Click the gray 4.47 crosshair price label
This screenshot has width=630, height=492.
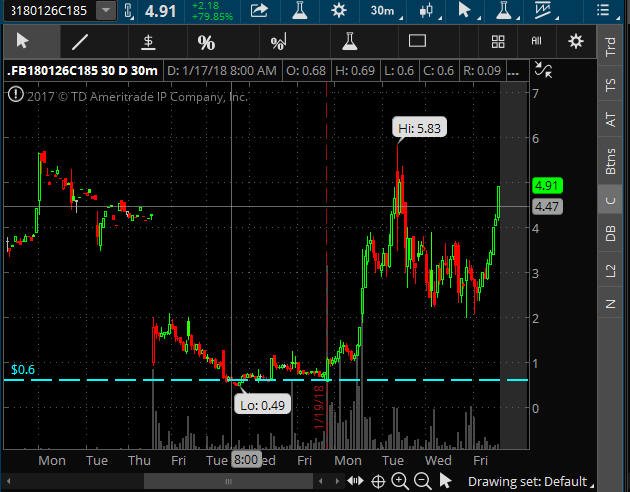[x=547, y=206]
